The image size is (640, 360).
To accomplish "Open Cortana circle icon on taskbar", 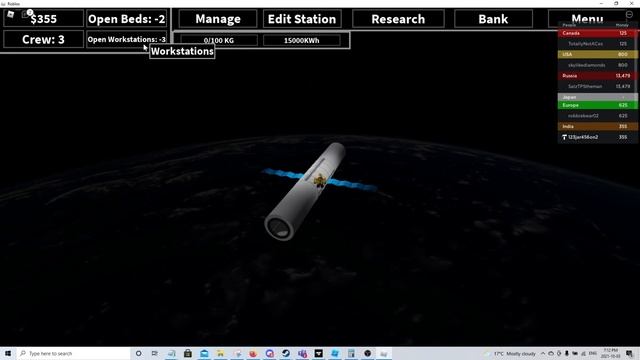I will 138,353.
